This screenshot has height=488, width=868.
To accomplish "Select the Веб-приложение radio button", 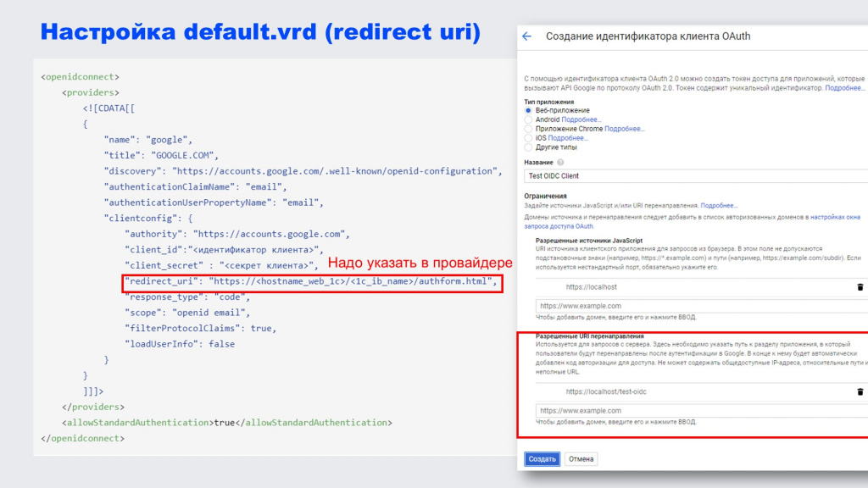I will tap(529, 111).
